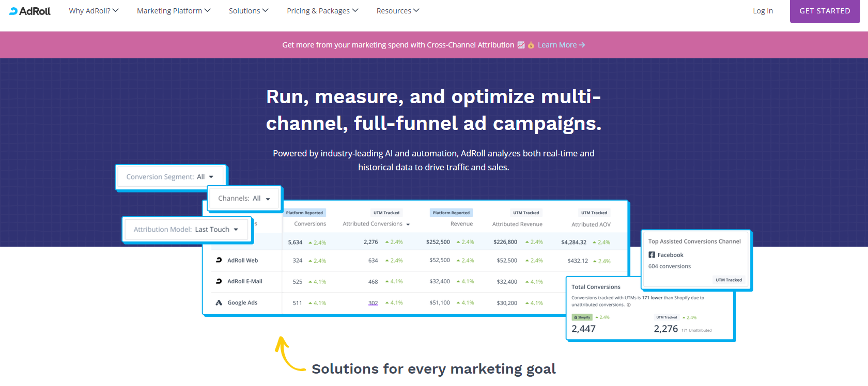Expand the Conversion Segment dropdown

pos(171,177)
